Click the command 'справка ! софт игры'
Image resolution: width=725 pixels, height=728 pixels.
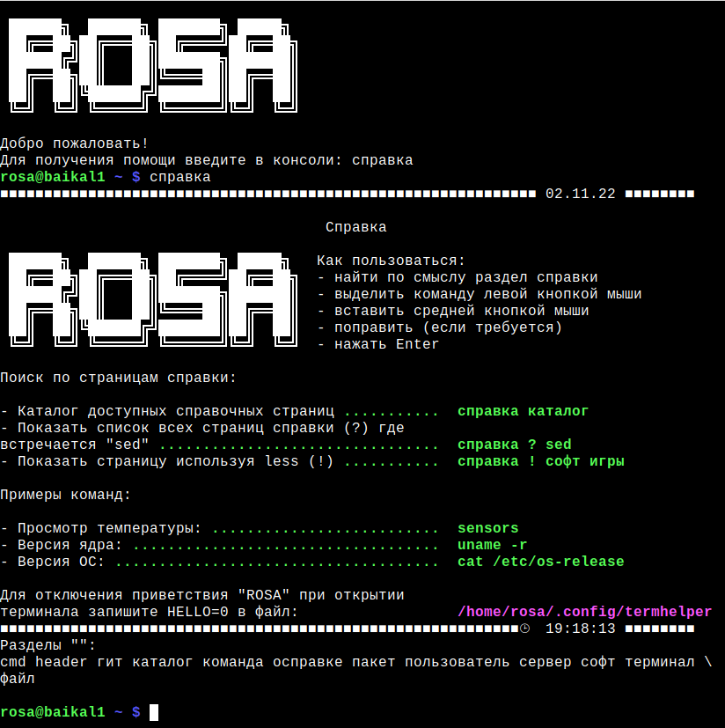click(x=541, y=461)
